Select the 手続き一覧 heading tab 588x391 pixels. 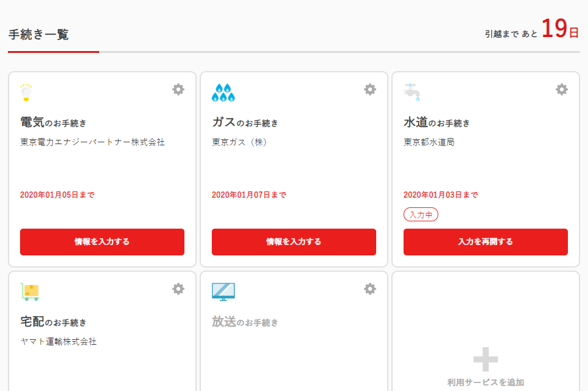pos(38,35)
